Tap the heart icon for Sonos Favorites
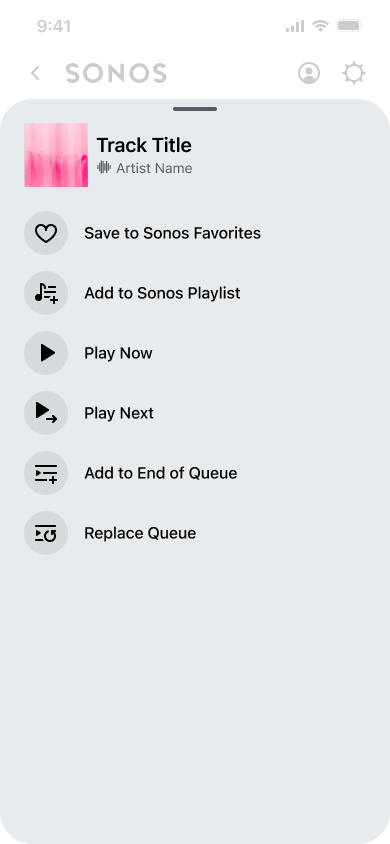The image size is (390, 844). (46, 233)
